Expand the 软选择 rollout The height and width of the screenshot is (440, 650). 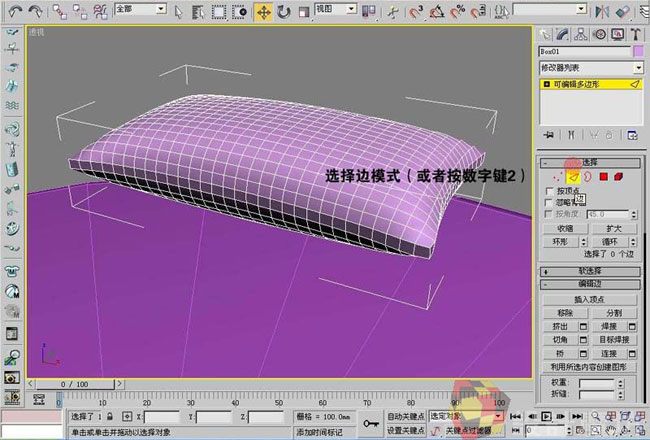(x=589, y=270)
